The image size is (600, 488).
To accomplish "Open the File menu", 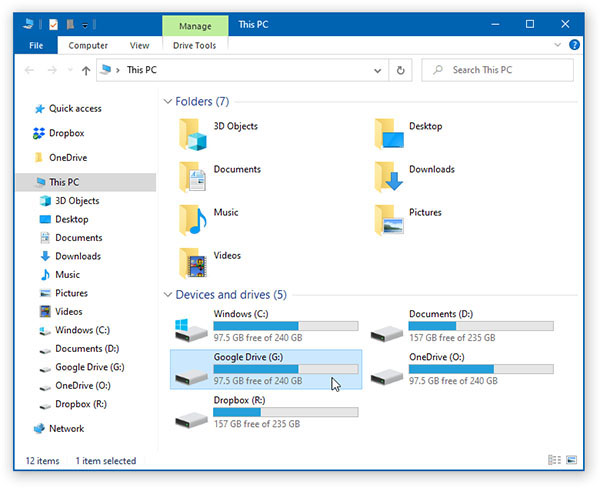I will click(36, 45).
